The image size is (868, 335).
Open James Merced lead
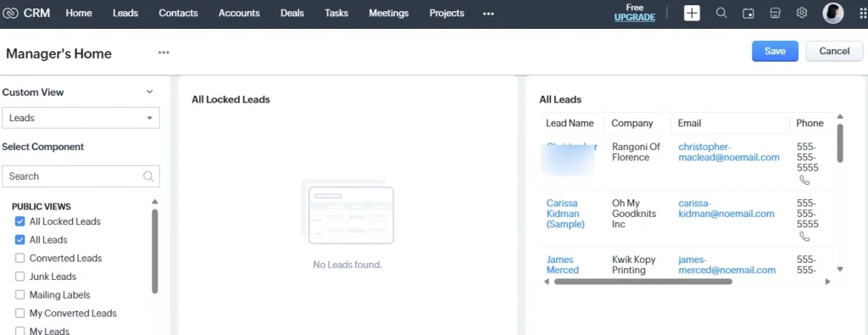[563, 265]
